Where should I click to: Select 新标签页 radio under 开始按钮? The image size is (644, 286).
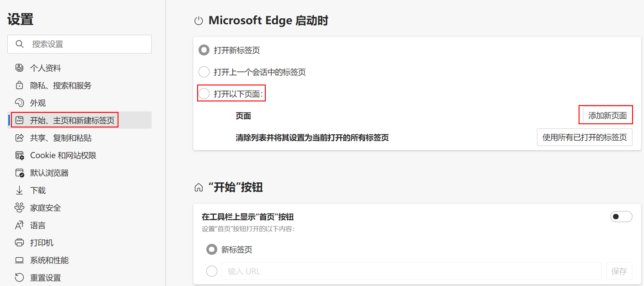click(212, 249)
